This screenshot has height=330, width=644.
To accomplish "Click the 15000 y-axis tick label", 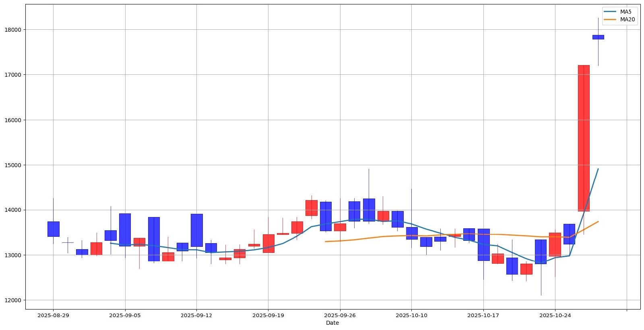I will point(14,165).
